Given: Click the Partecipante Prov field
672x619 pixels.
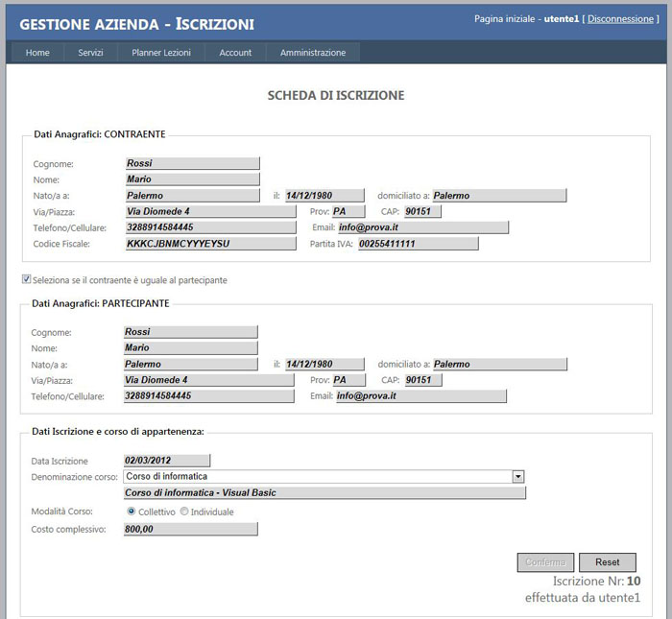Looking at the screenshot, I should [349, 379].
